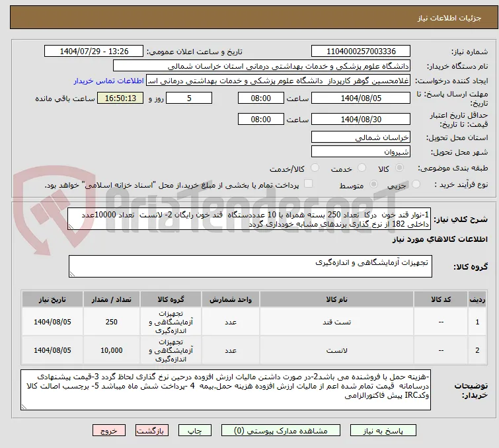Screen dimensions: 499x448
Task: Click the date cell in لانست row
Action: (x=52, y=350)
